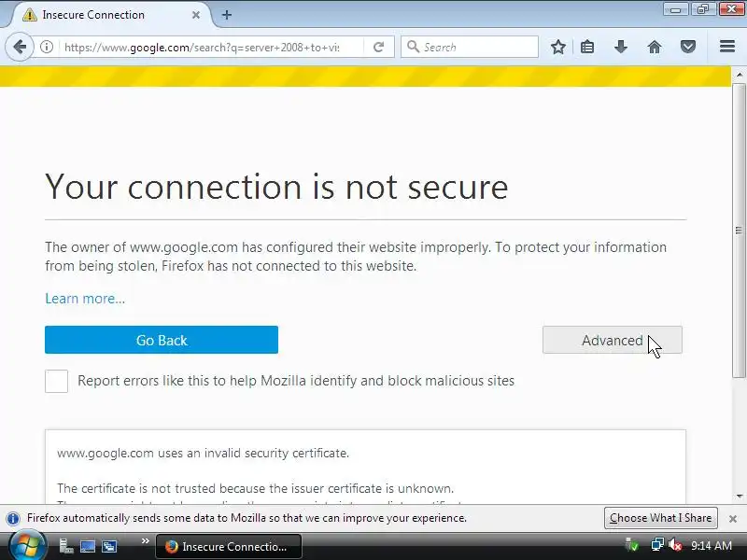Click the Advanced button
The image size is (747, 560).
click(613, 340)
